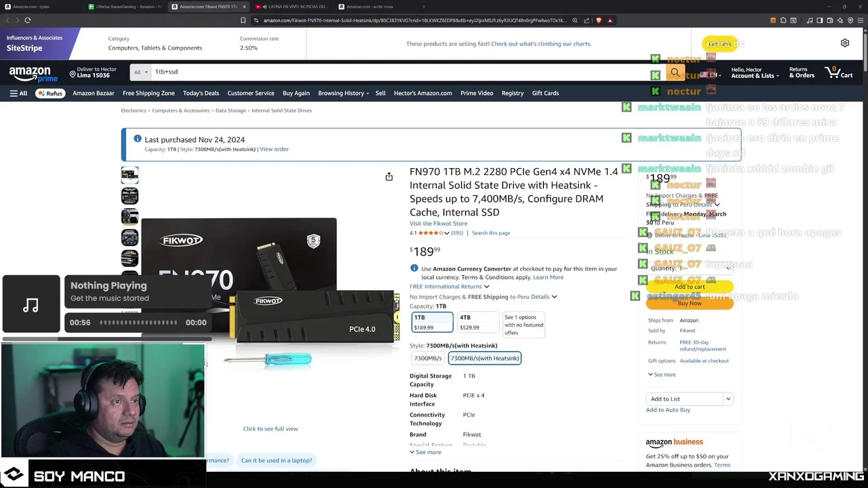Screen dimensions: 868x488
Task: Choose the 1TB capacity option
Action: point(431,323)
